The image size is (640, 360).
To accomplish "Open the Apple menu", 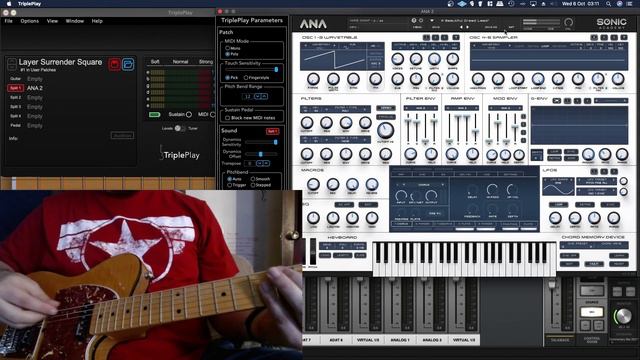I will pos(9,4).
